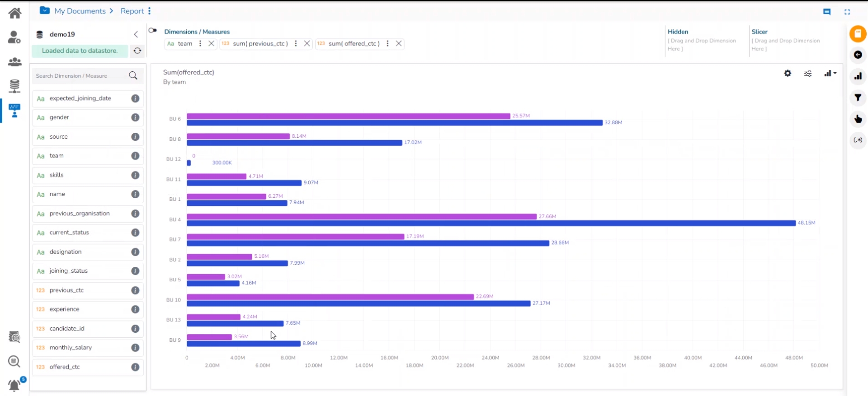The image size is (868, 396).
Task: Click the BU 4 offered_ctc blue bar
Action: click(x=491, y=223)
